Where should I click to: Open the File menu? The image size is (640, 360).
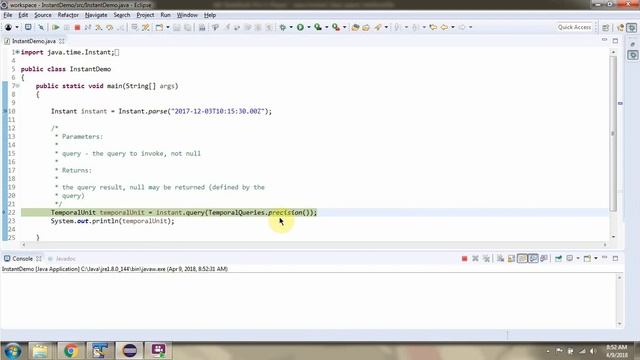point(8,15)
